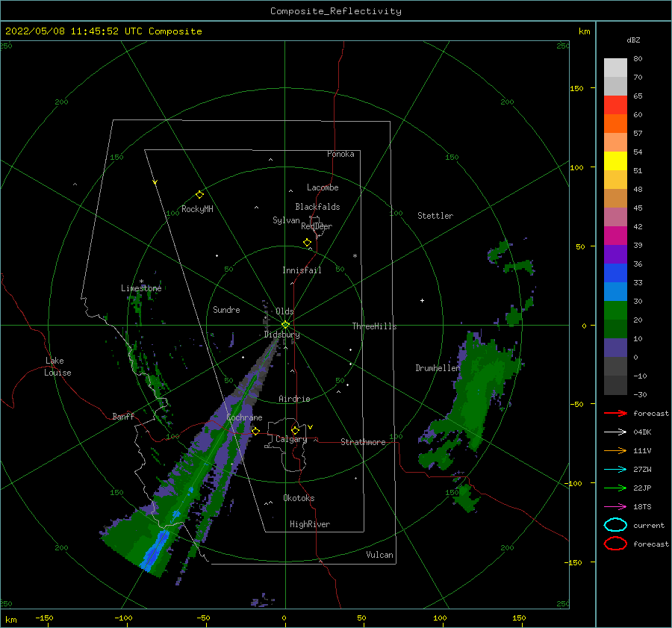This screenshot has height=628, width=672.
Task: Click the white 04DK arrow icon
Action: (x=615, y=432)
